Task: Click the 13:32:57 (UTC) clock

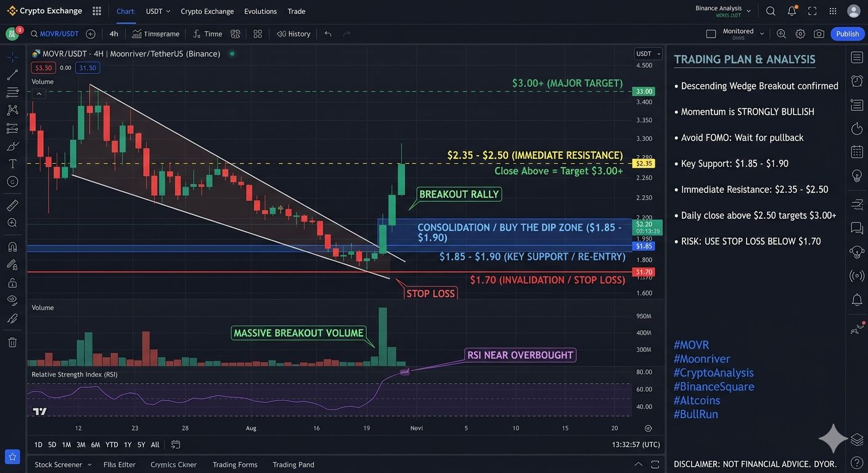Action: [x=636, y=445]
